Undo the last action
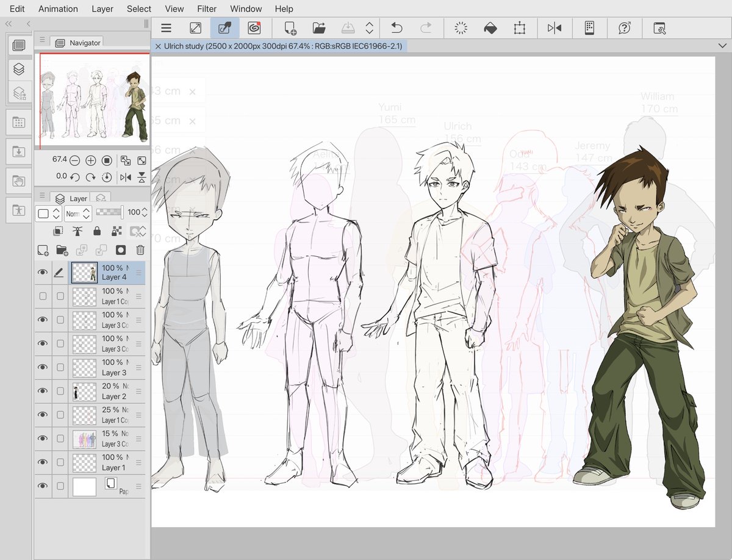 (x=397, y=28)
